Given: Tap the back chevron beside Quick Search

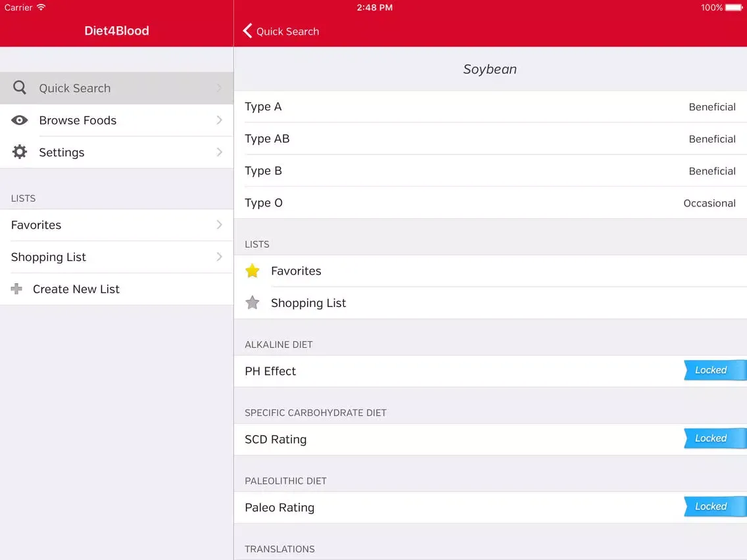Looking at the screenshot, I should pos(247,31).
